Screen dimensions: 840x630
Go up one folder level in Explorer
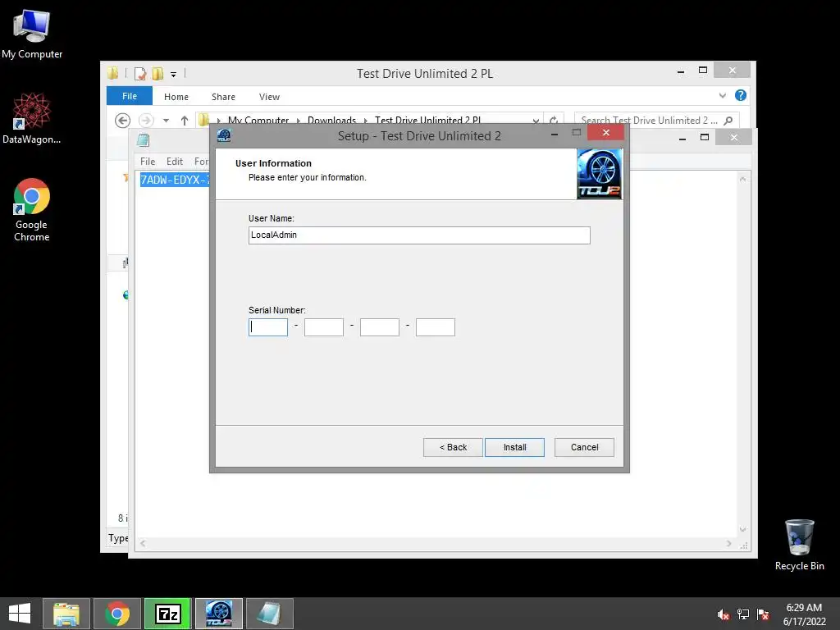pos(185,121)
